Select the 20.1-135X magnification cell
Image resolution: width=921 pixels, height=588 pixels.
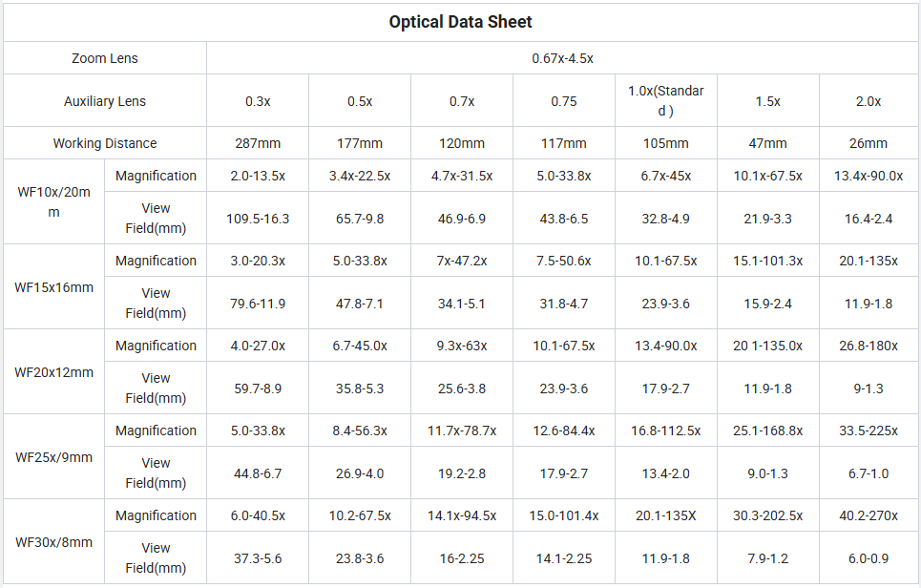coord(665,515)
